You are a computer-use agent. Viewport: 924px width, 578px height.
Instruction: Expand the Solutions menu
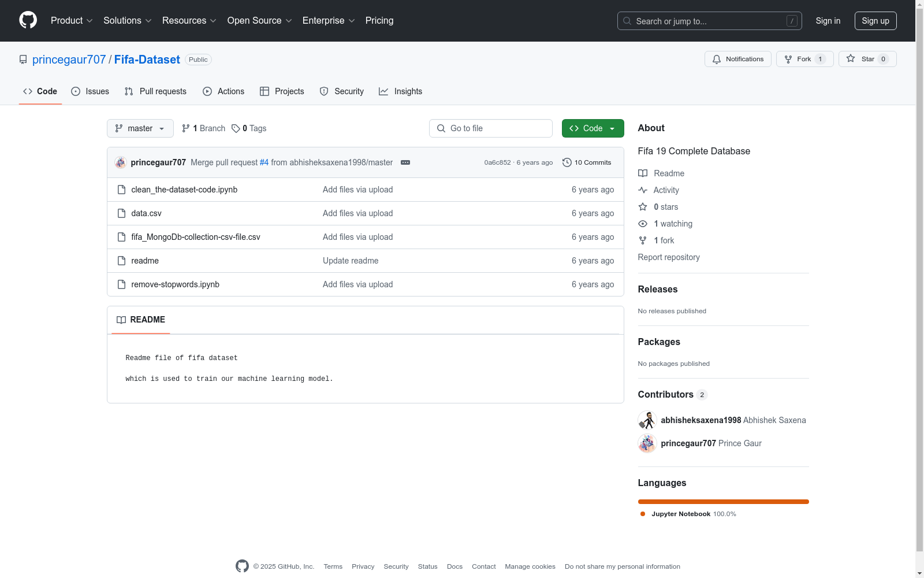coord(128,21)
